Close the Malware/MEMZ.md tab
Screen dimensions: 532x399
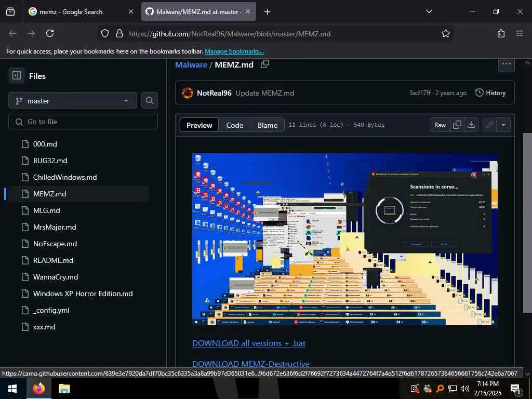pyautogui.click(x=248, y=11)
